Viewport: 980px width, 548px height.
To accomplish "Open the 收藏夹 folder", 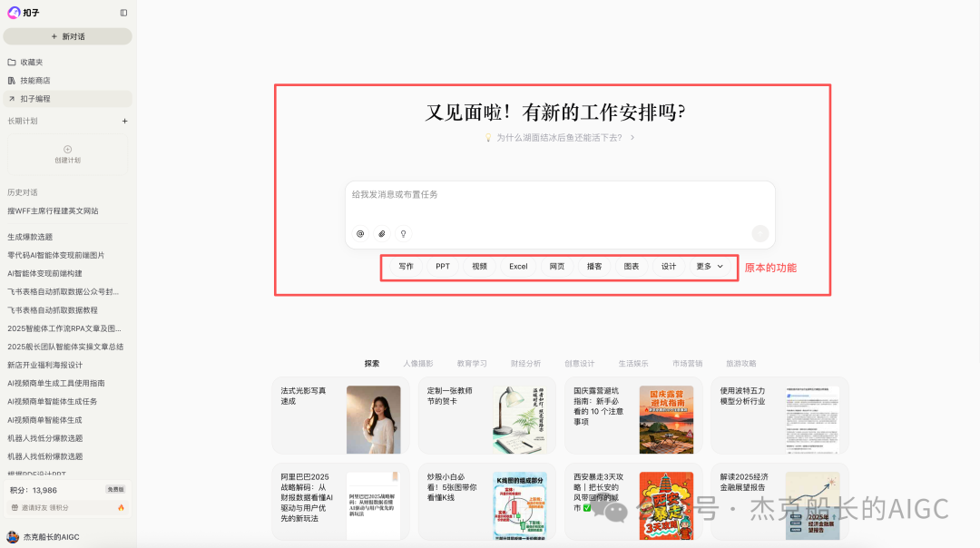I will (x=67, y=62).
